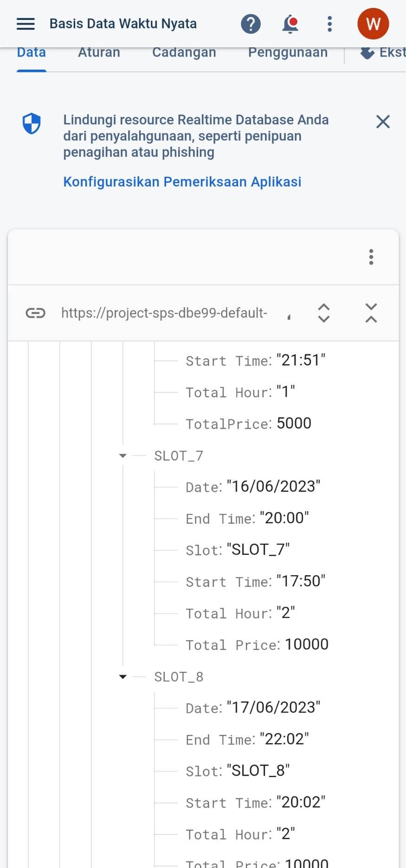The image size is (406, 868).
Task: Open the hamburger navigation menu
Action: [26, 24]
